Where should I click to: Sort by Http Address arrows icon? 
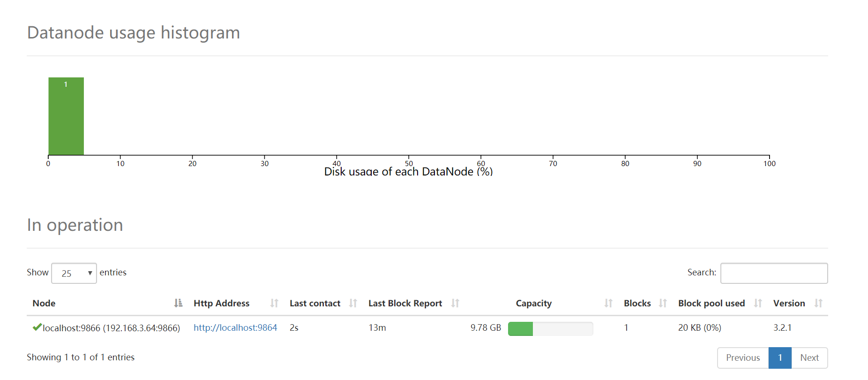pos(274,303)
